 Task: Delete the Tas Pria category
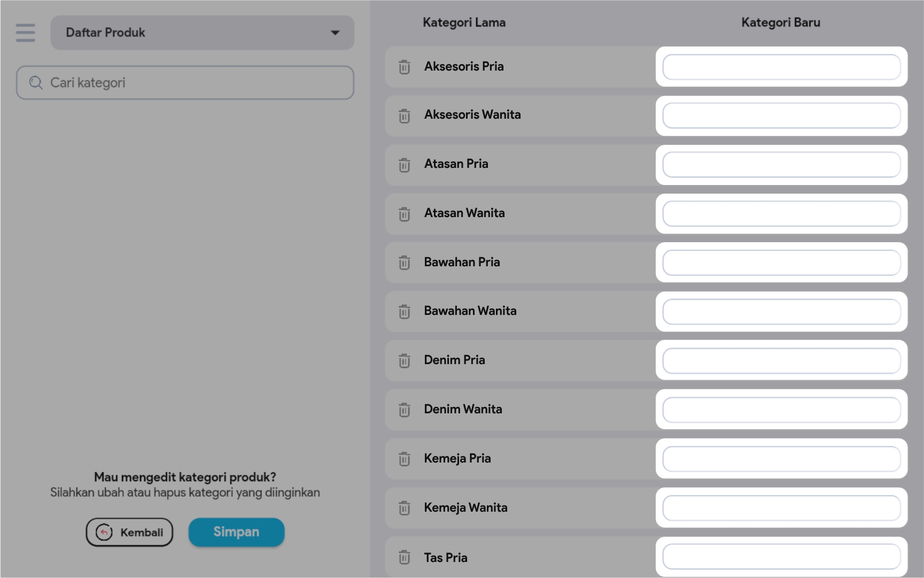[405, 557]
